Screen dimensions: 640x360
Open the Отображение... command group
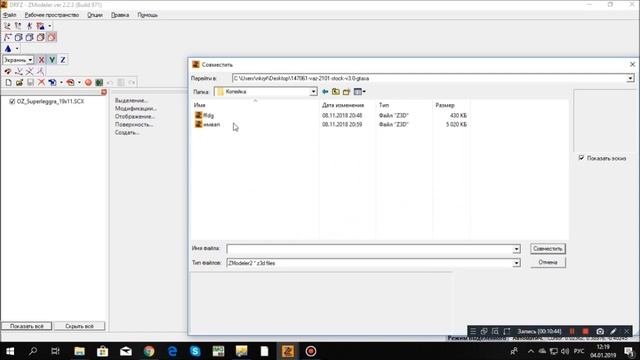pos(135,116)
